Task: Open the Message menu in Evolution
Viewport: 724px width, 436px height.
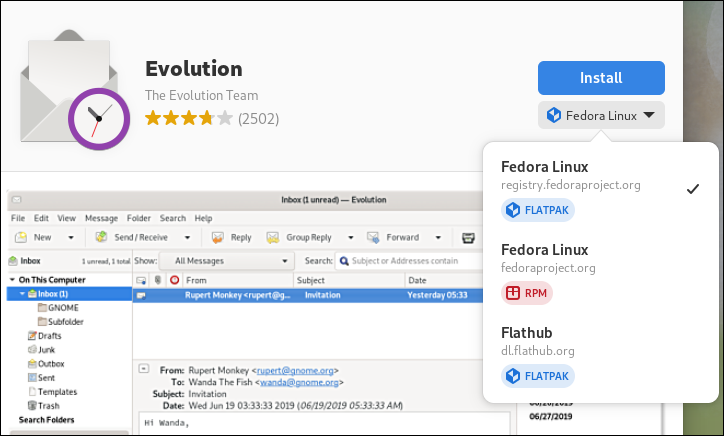Action: pos(102,218)
